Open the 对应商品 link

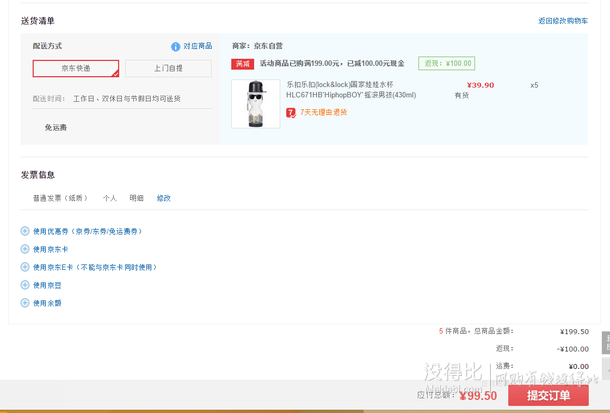(x=198, y=46)
